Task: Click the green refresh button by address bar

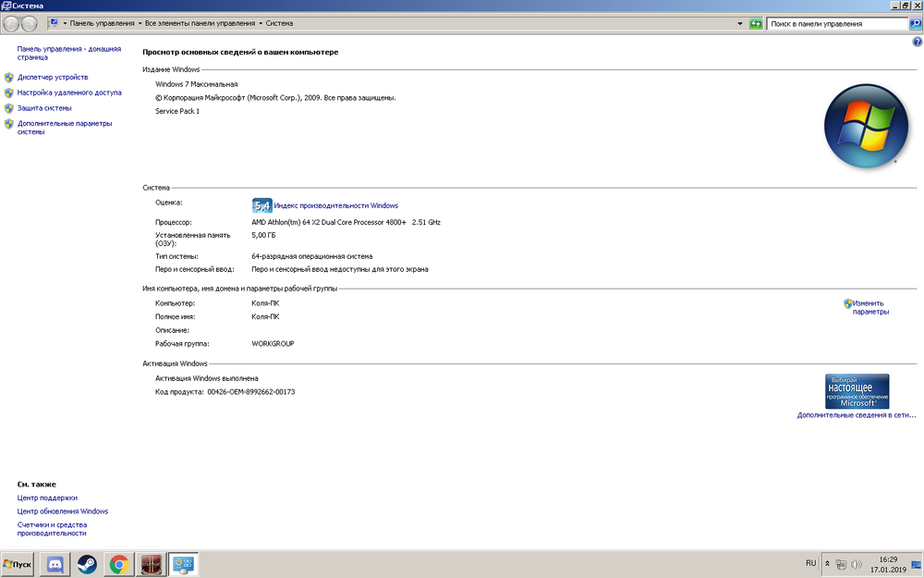Action: tap(756, 23)
